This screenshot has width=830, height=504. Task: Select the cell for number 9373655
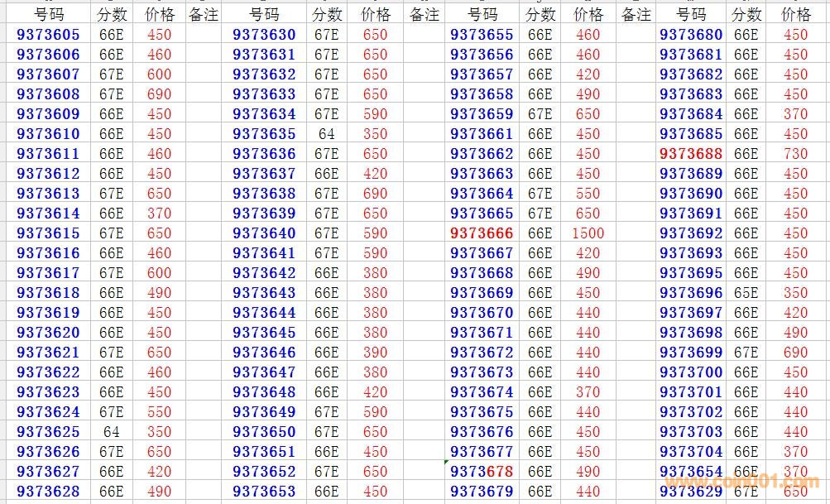coord(482,35)
